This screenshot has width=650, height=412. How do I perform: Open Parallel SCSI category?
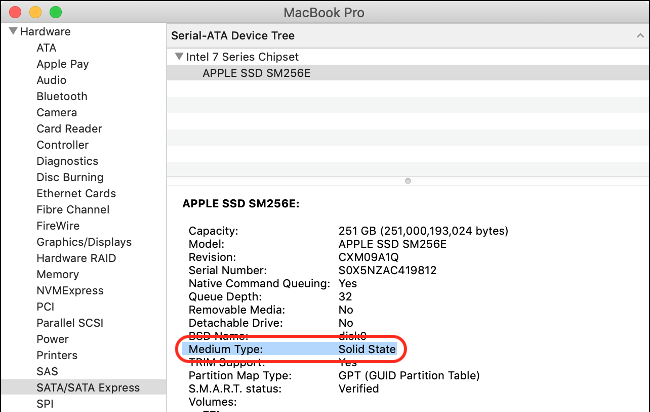pos(70,322)
